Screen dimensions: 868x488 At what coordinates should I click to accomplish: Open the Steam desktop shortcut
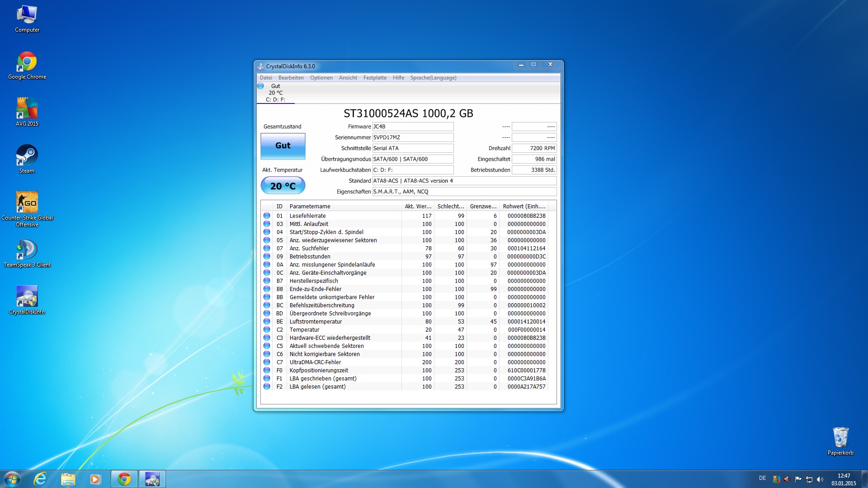27,156
